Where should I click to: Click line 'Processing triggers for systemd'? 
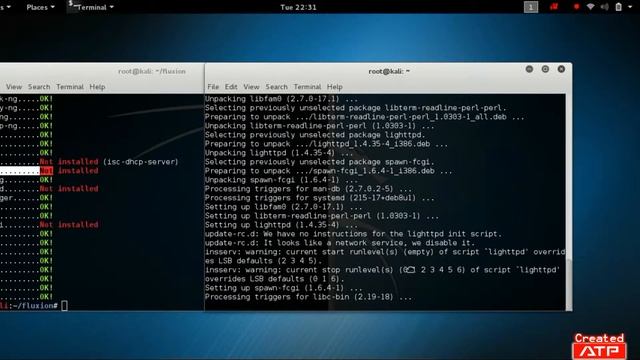point(320,198)
